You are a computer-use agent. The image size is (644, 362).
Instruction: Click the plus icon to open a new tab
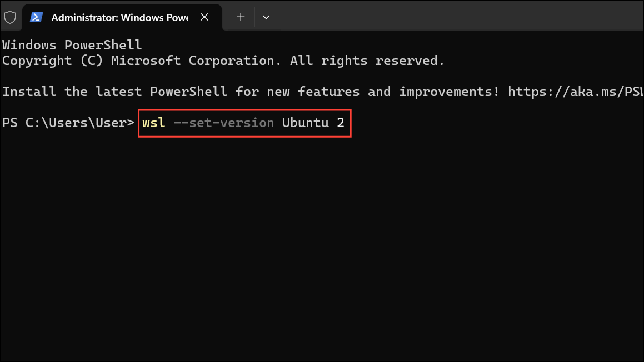(240, 17)
